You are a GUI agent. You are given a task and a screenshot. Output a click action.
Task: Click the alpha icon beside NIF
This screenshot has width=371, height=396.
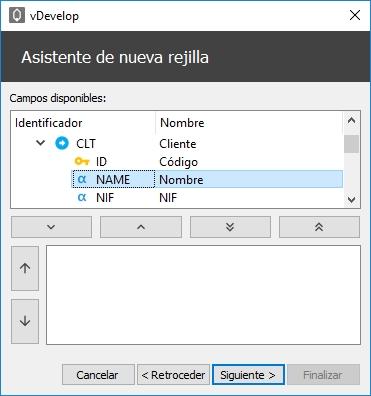coord(82,197)
